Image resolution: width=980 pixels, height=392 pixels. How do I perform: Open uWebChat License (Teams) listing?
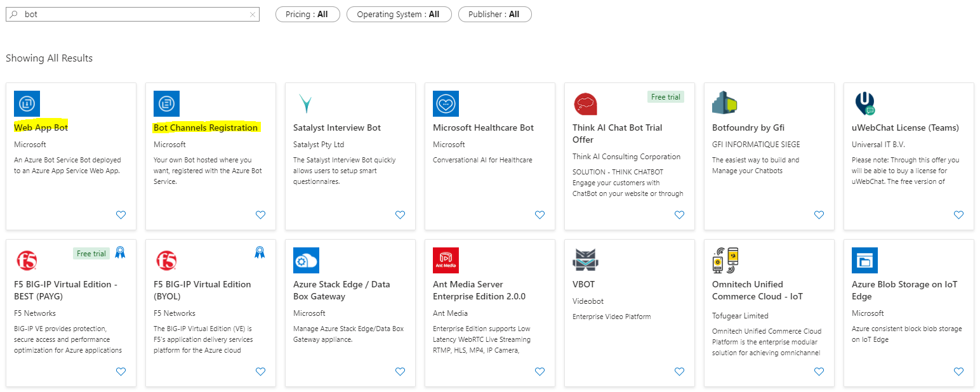(x=905, y=127)
